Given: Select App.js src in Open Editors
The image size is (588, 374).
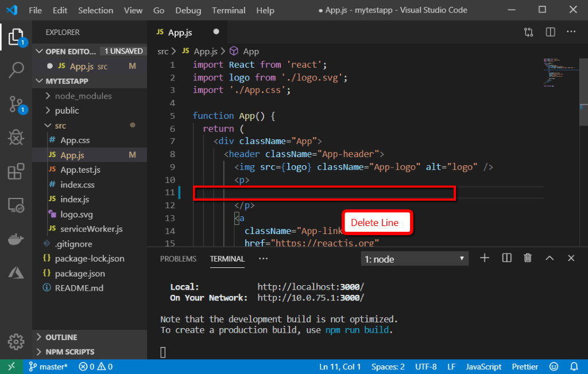Looking at the screenshot, I should tap(90, 67).
